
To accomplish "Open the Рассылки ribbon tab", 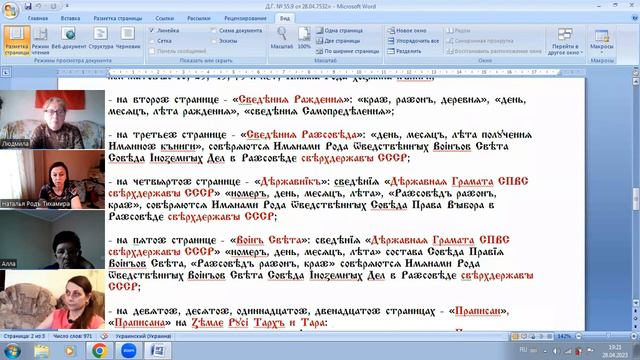I will [199, 18].
